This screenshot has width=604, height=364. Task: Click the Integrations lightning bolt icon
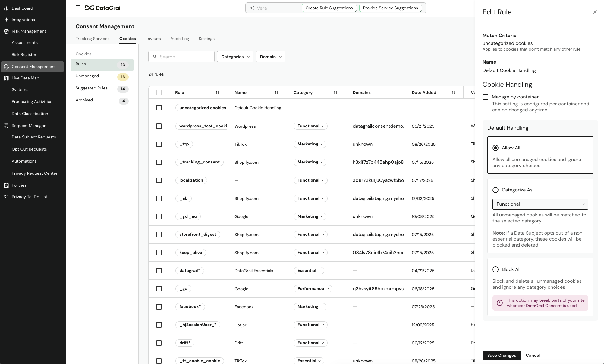[6, 20]
